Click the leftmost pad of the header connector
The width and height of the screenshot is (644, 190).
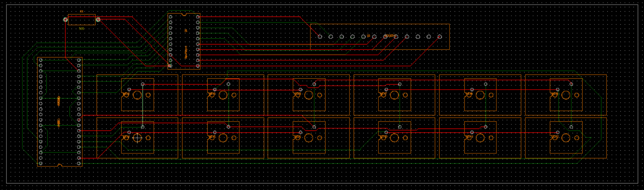tap(320, 37)
